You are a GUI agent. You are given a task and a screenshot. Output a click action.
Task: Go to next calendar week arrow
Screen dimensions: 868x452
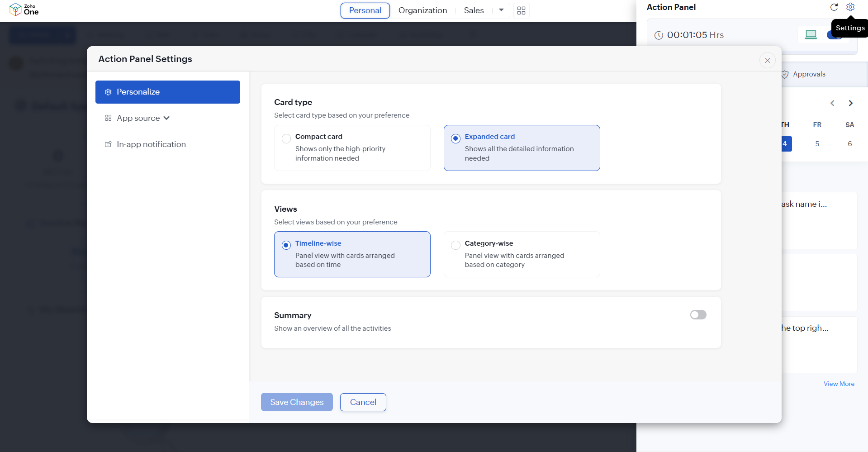pyautogui.click(x=850, y=103)
